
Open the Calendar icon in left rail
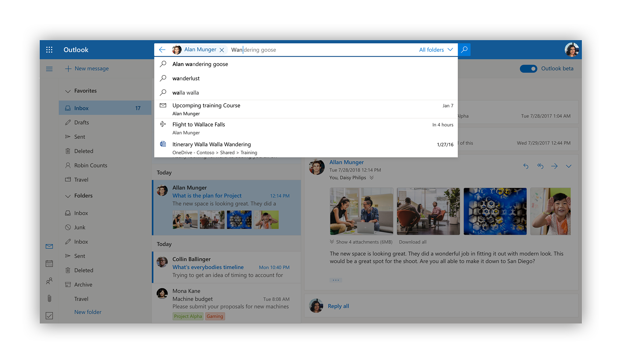pyautogui.click(x=49, y=264)
